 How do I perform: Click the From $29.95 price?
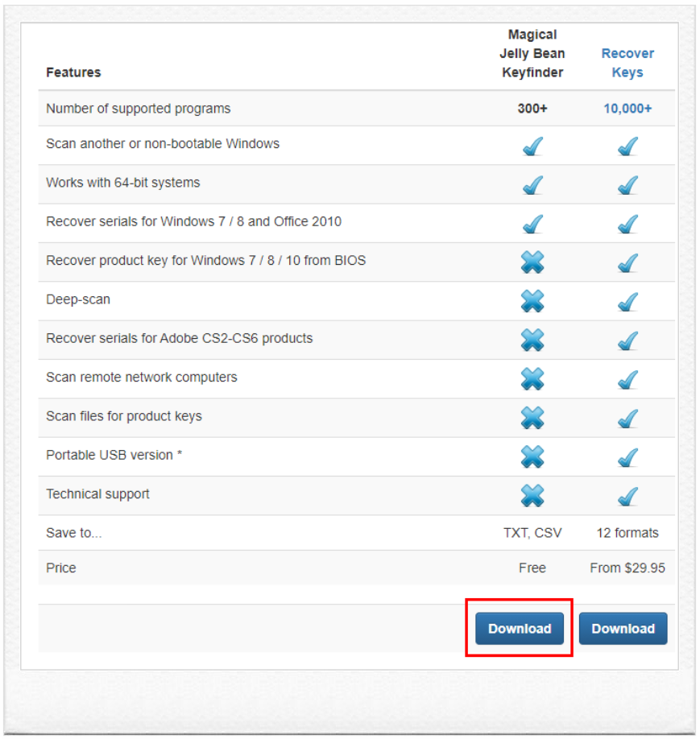click(x=628, y=568)
